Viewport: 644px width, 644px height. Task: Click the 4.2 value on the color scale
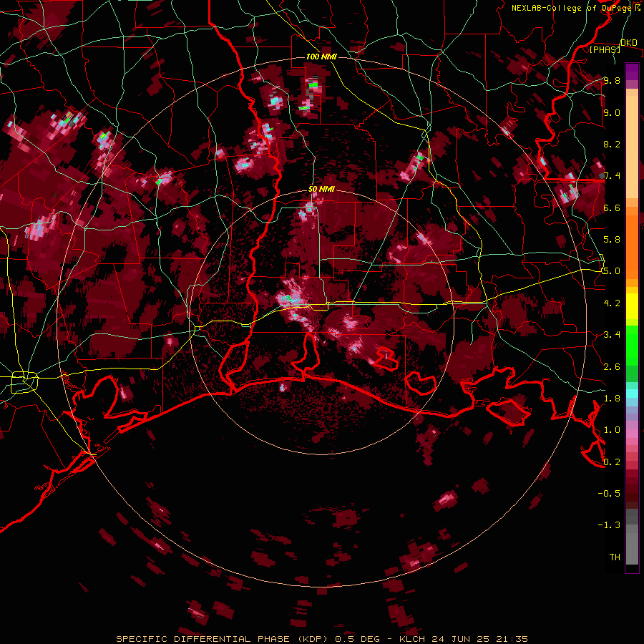(612, 303)
